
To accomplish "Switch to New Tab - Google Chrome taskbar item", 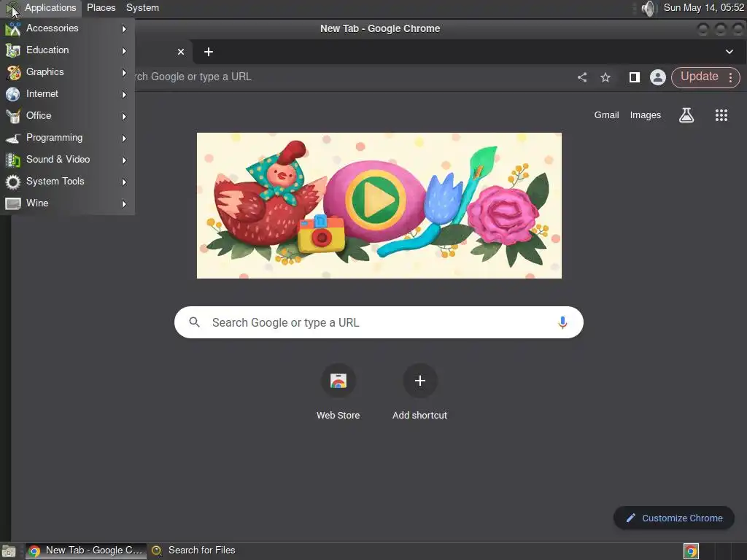I will [86, 551].
